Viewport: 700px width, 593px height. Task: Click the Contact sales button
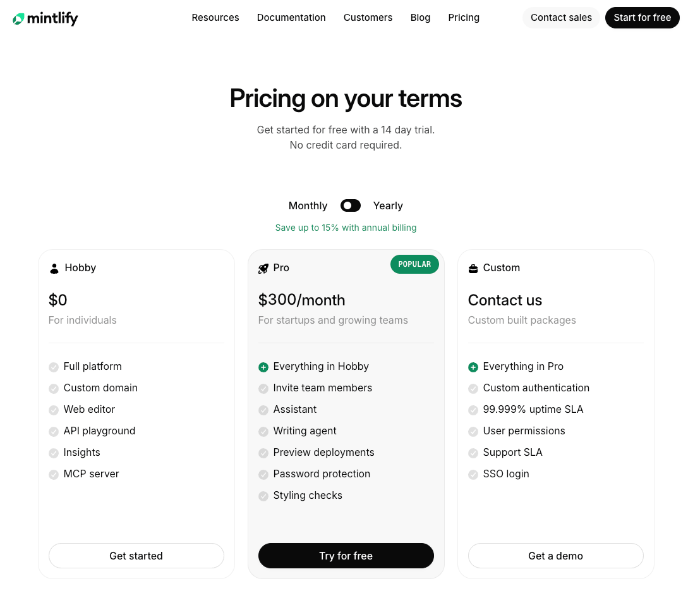[x=561, y=18]
